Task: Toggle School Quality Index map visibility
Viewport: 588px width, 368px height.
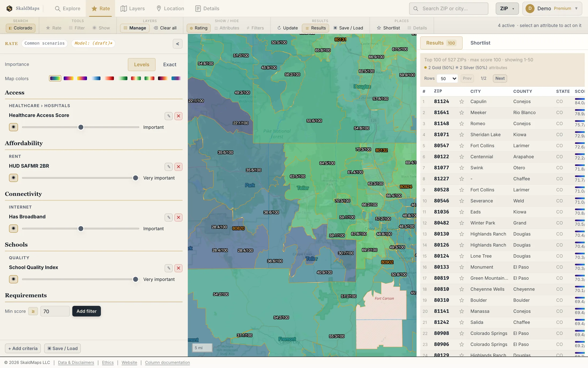Action: point(13,279)
